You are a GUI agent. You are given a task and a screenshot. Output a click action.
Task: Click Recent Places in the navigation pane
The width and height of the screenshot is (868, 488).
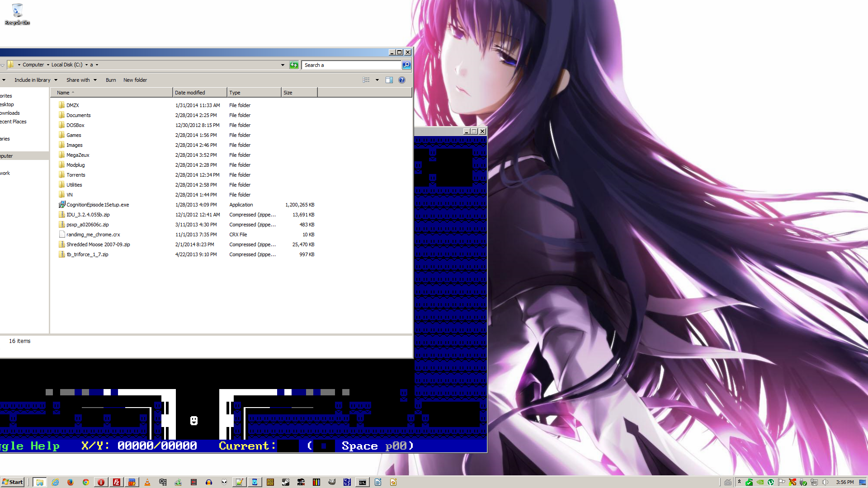13,122
